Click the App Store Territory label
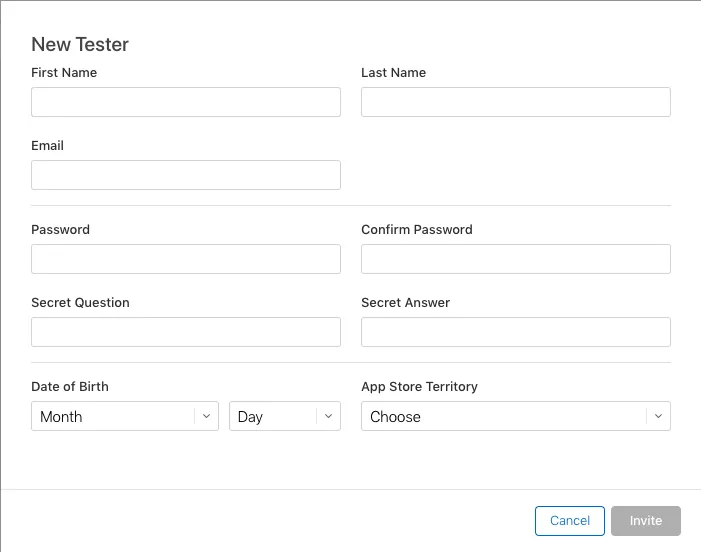Screen dimensions: 701x552 point(420,386)
